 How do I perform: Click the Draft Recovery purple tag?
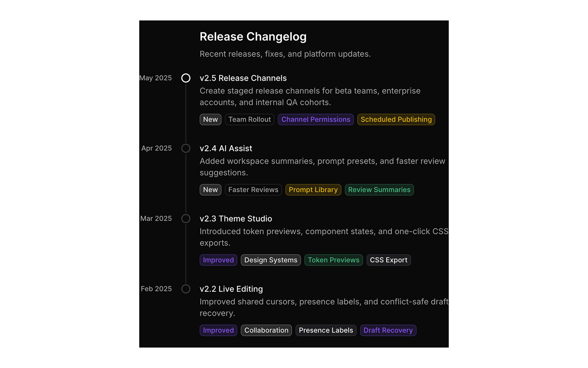point(388,330)
